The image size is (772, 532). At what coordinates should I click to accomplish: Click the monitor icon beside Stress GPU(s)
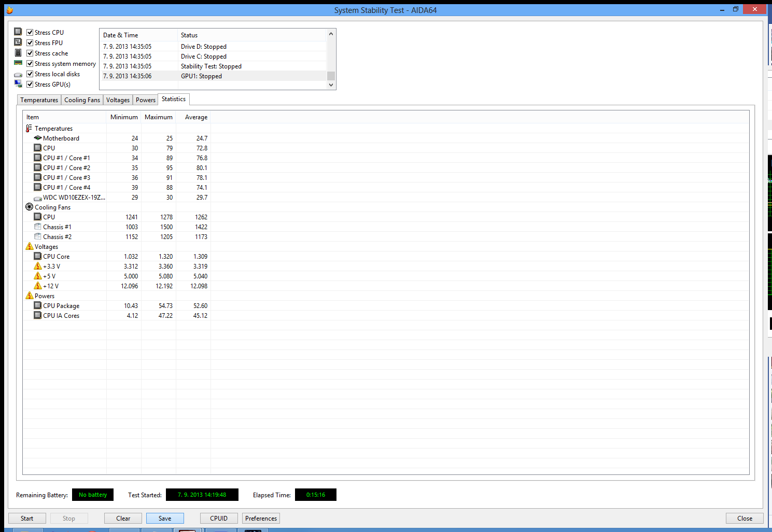click(x=18, y=84)
